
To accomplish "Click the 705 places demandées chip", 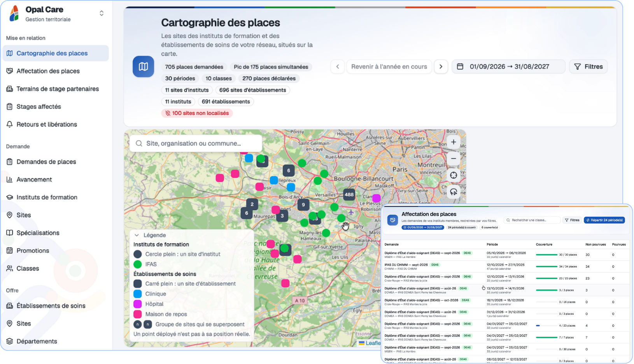I will click(x=194, y=67).
